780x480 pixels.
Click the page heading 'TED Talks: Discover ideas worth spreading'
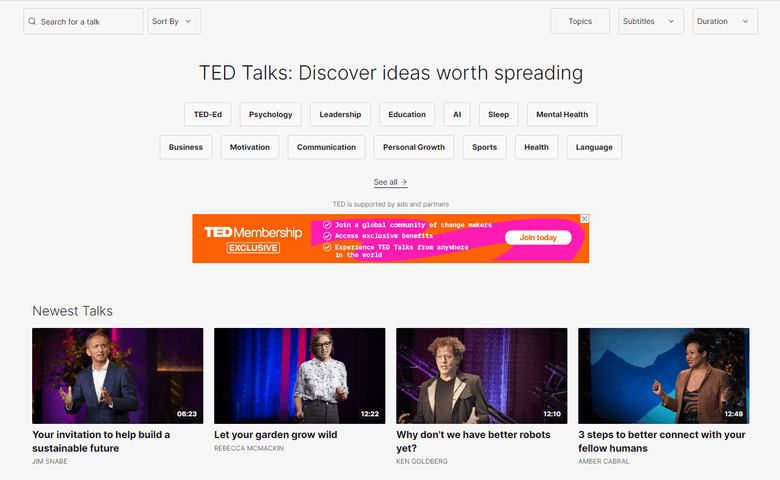(391, 73)
